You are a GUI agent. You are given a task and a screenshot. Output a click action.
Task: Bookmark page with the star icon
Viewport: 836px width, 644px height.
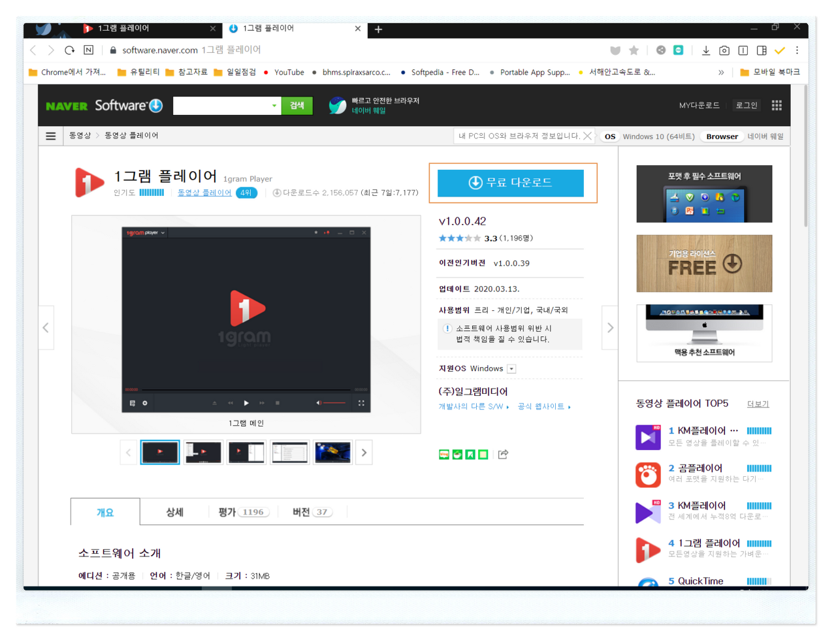pos(634,50)
